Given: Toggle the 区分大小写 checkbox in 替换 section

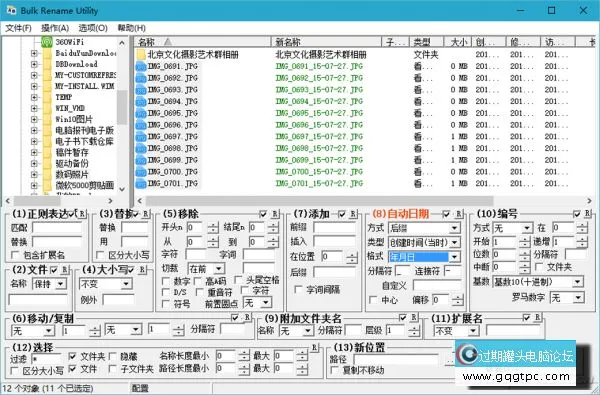Looking at the screenshot, I should click(100, 255).
